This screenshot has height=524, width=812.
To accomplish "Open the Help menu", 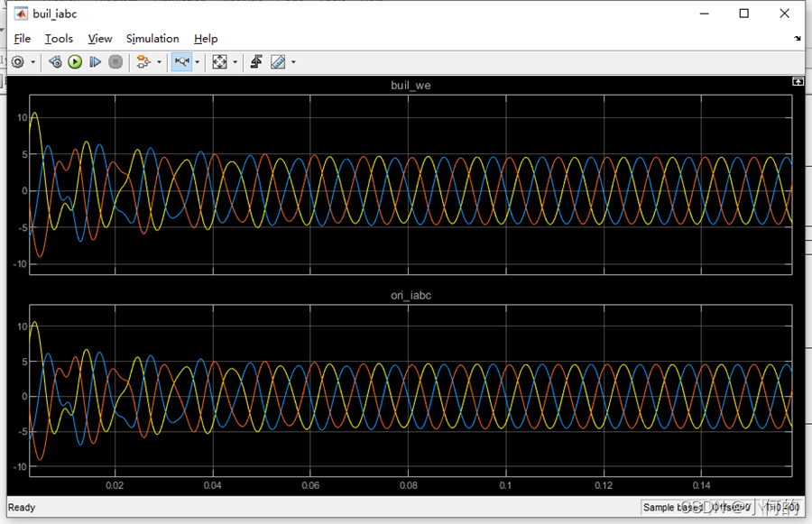I will pyautogui.click(x=206, y=39).
